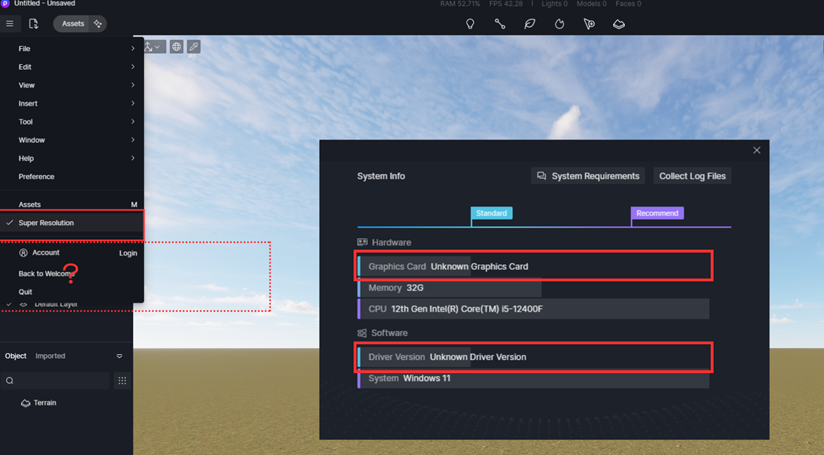The image size is (824, 455).
Task: Open the Insert submenu
Action: [x=72, y=104]
